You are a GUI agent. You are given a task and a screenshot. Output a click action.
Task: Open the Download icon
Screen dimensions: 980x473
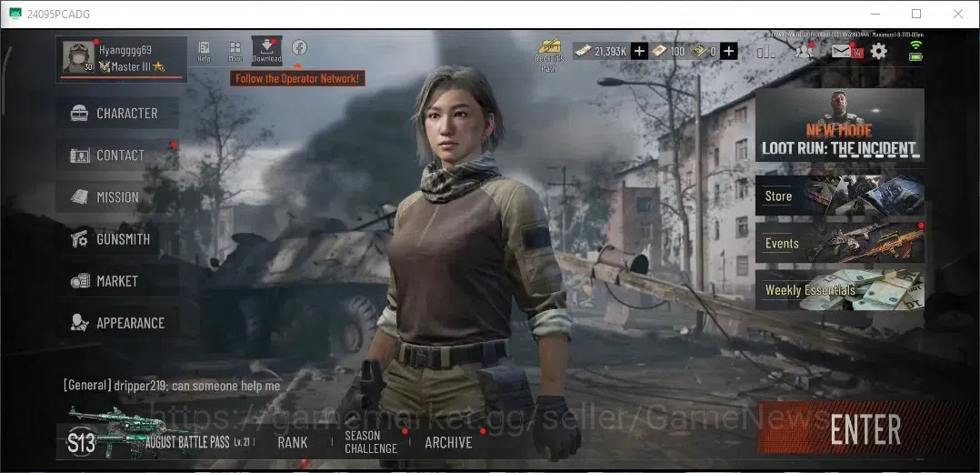pos(267,51)
